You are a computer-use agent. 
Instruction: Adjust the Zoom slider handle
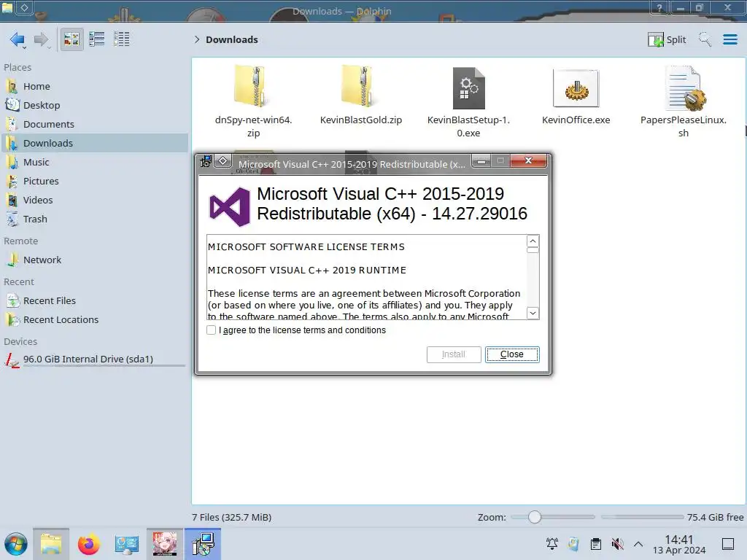[x=535, y=517]
